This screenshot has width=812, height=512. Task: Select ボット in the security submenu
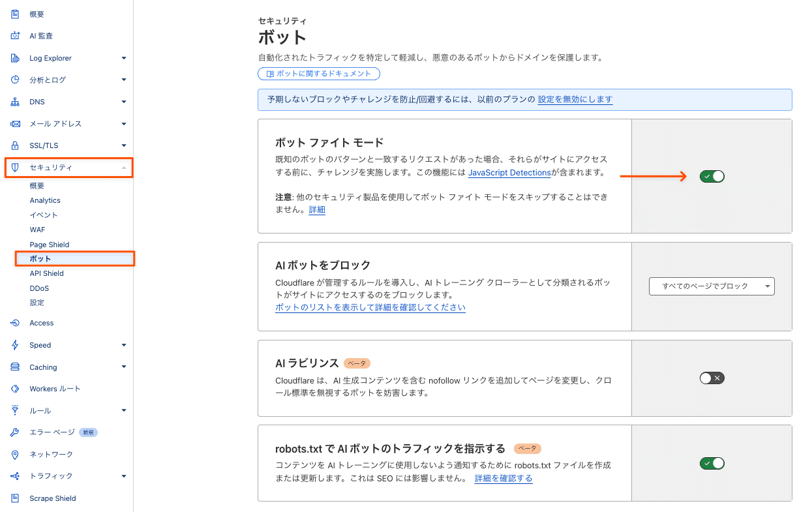(x=40, y=258)
